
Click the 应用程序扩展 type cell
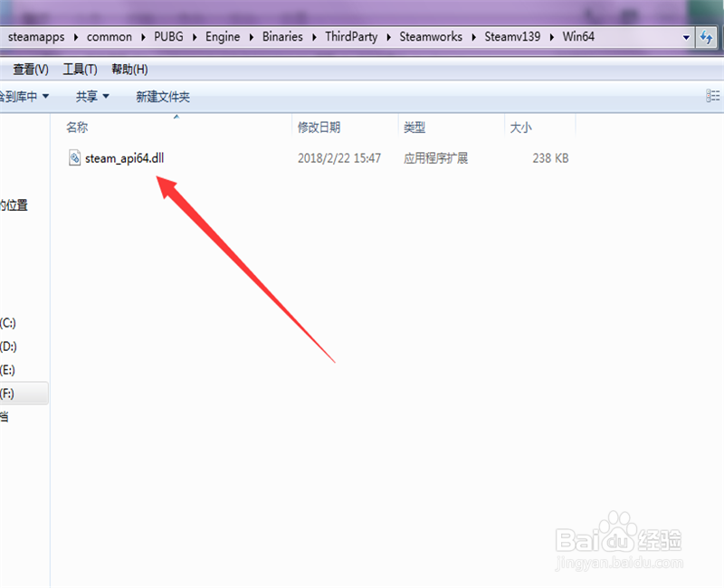tap(435, 158)
